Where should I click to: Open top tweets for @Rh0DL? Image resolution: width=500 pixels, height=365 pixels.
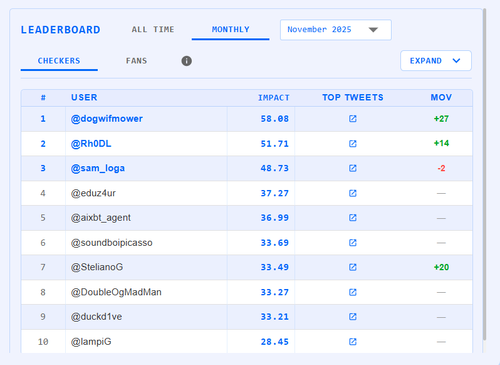click(353, 144)
